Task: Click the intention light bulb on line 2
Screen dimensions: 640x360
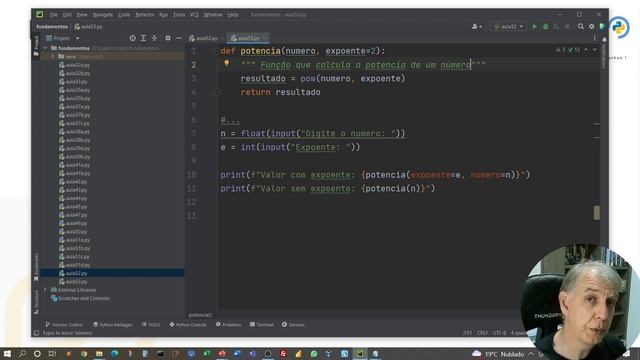Action: coord(227,63)
